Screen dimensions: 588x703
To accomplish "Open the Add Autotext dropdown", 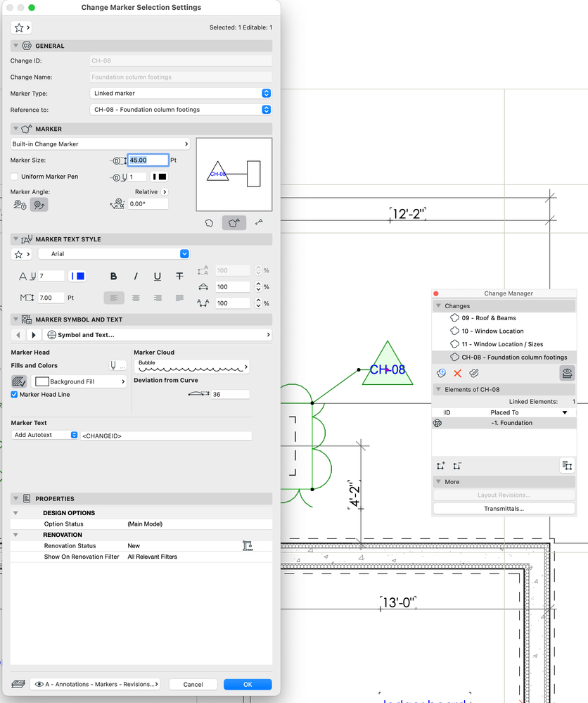I will (x=44, y=435).
